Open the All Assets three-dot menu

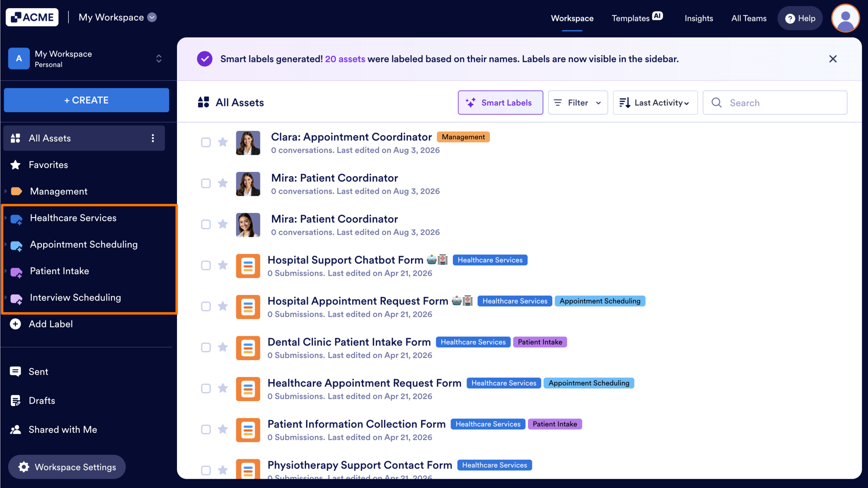point(153,138)
